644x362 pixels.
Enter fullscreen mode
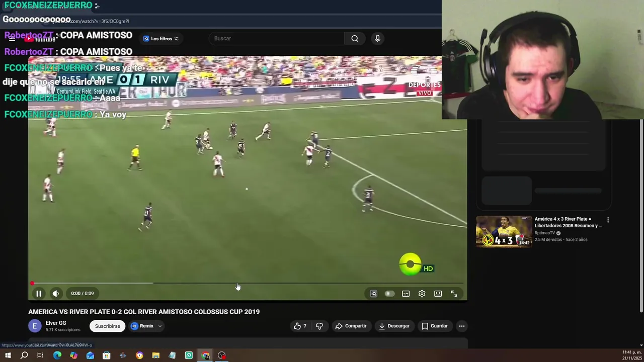[x=454, y=294]
